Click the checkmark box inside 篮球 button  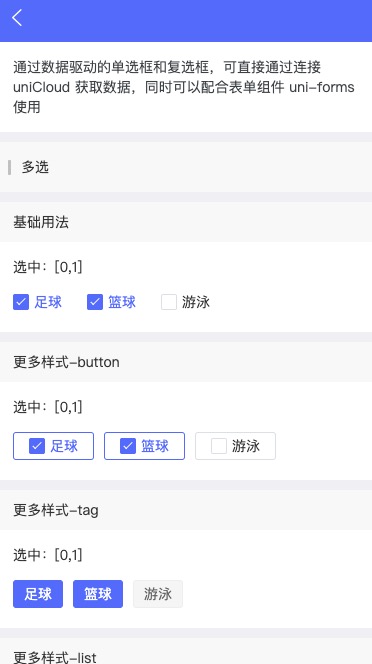tap(128, 446)
